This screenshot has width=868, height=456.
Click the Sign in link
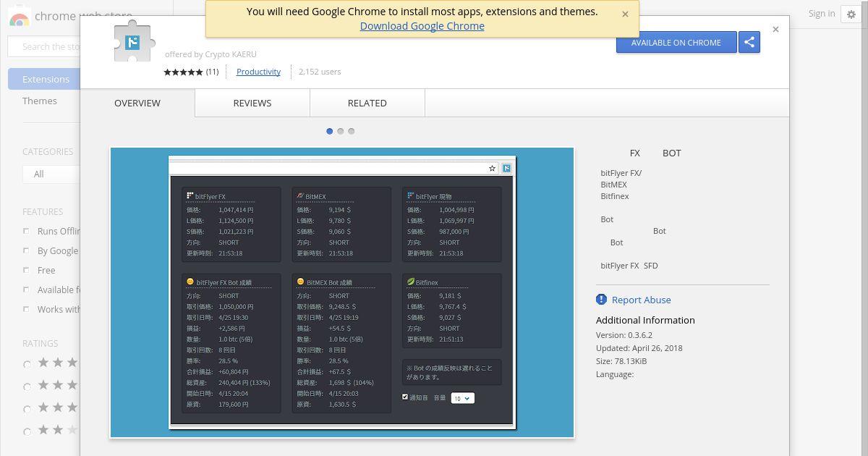pyautogui.click(x=822, y=14)
